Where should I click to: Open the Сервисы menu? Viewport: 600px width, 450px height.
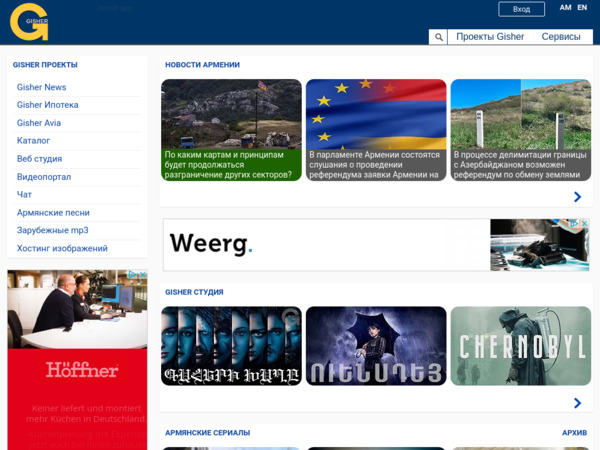coord(561,37)
